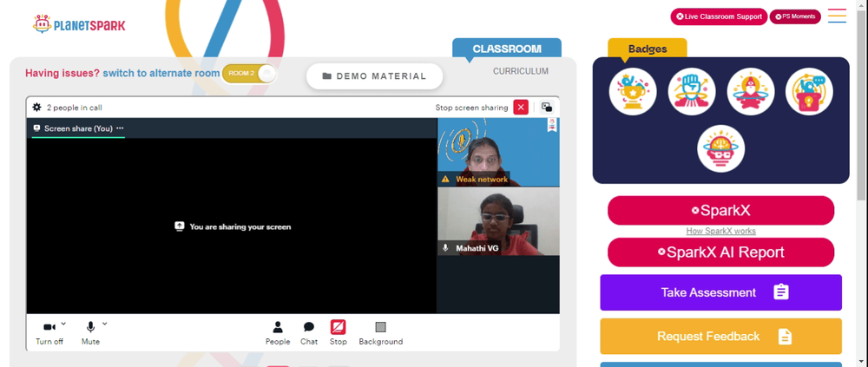
Task: Mute the microphone
Action: click(90, 334)
